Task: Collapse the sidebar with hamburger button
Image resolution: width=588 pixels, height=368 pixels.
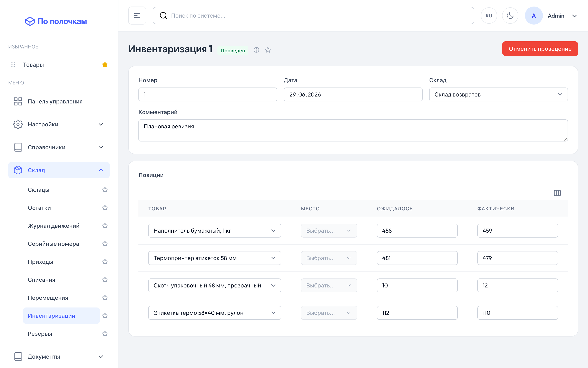Action: 137,16
